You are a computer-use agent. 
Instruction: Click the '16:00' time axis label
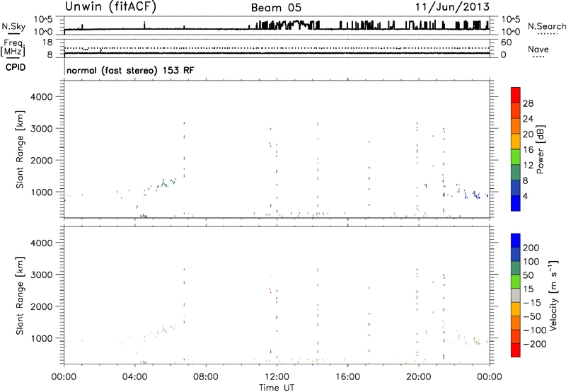[347, 377]
